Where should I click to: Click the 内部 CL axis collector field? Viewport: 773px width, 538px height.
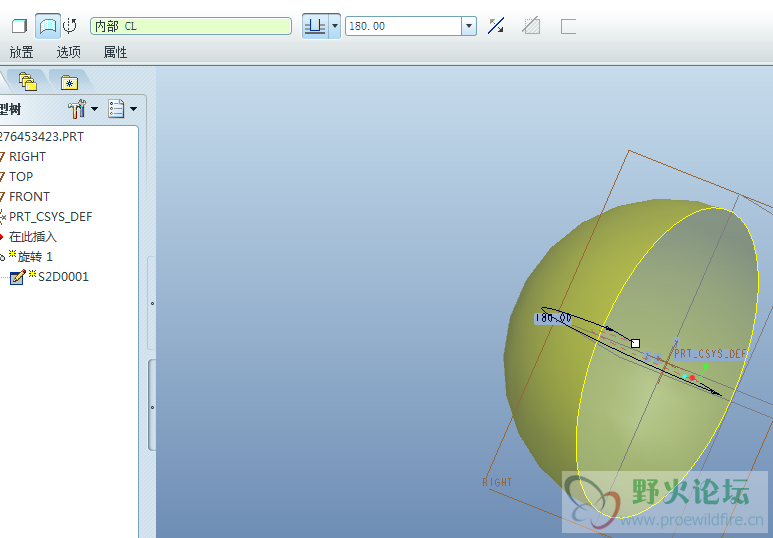[x=191, y=26]
